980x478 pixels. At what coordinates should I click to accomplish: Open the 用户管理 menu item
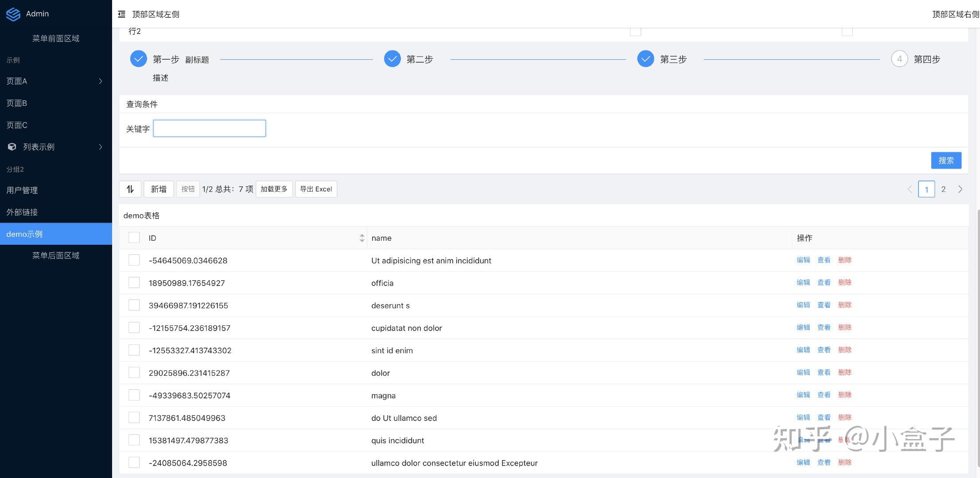click(x=22, y=190)
